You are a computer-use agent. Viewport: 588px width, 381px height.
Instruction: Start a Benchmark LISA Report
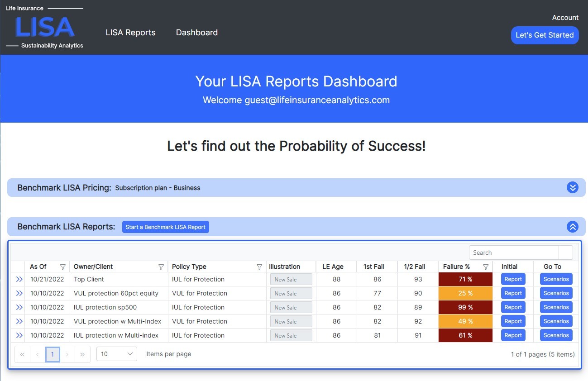click(166, 227)
